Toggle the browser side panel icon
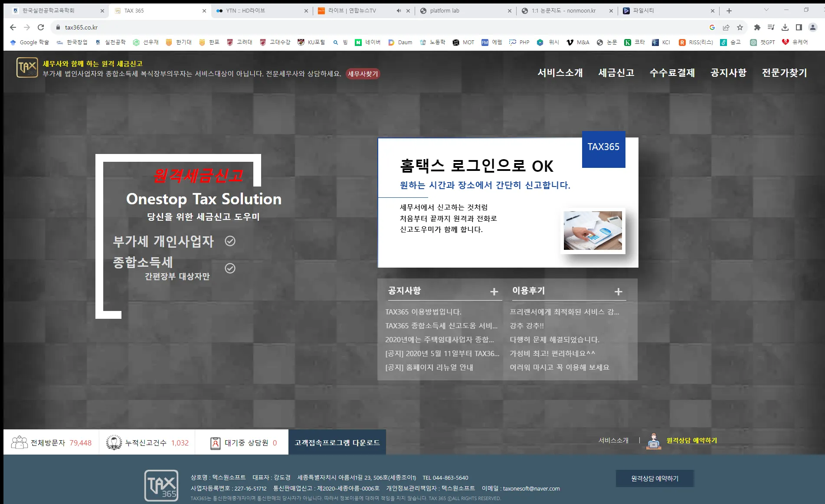The image size is (825, 504). pyautogui.click(x=799, y=27)
